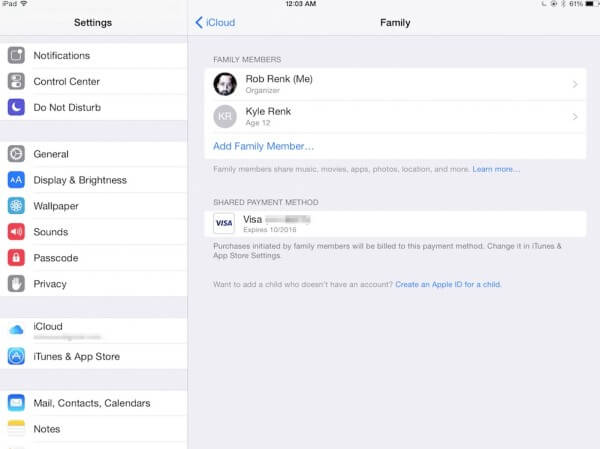Tap Add Family Member…
600x449 pixels.
pos(263,146)
